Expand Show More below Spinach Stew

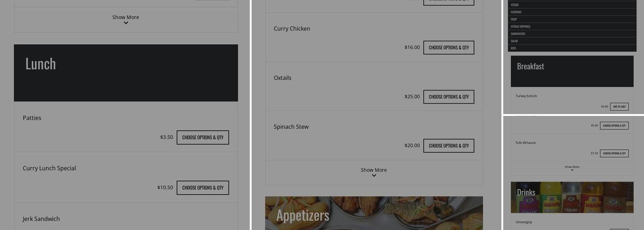(374, 172)
